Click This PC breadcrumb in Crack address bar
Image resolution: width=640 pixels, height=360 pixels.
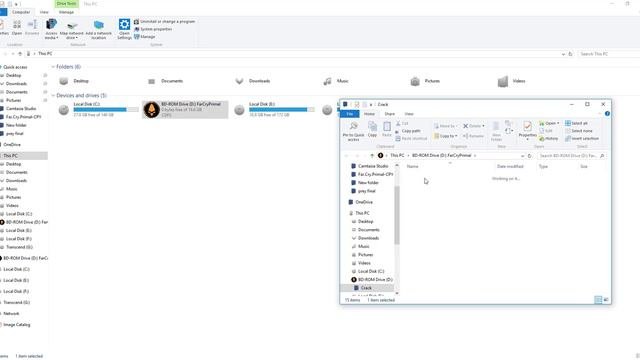pos(397,156)
